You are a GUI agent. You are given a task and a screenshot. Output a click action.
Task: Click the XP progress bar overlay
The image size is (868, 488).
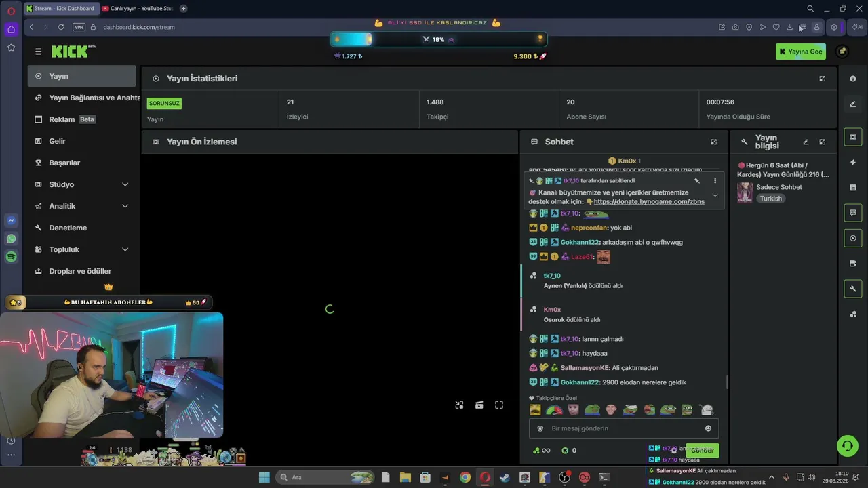(x=438, y=39)
